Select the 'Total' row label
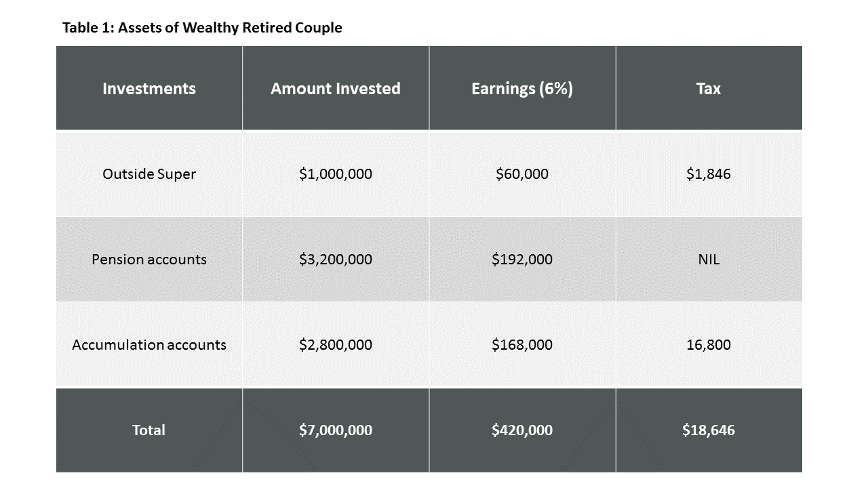 (149, 430)
